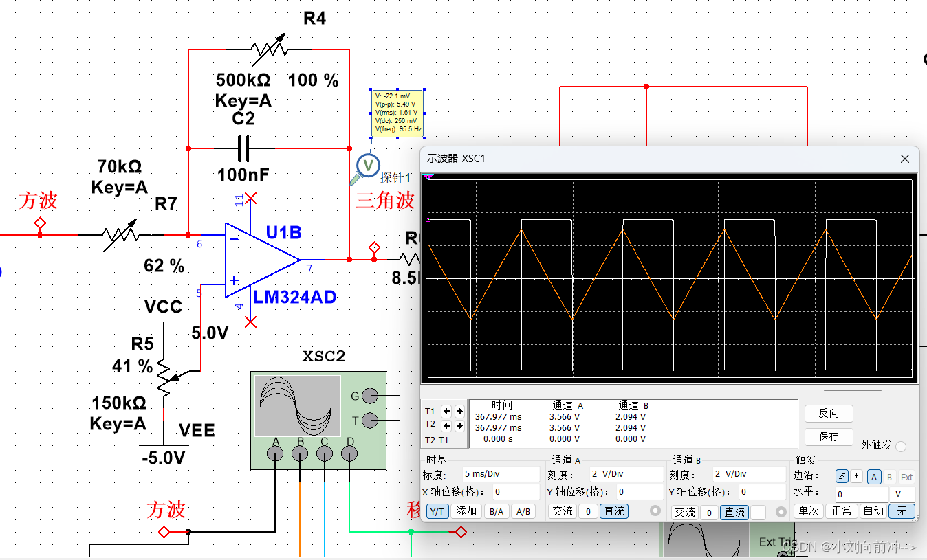Set channel A coupling to 直流
927x560 pixels.
click(x=613, y=511)
